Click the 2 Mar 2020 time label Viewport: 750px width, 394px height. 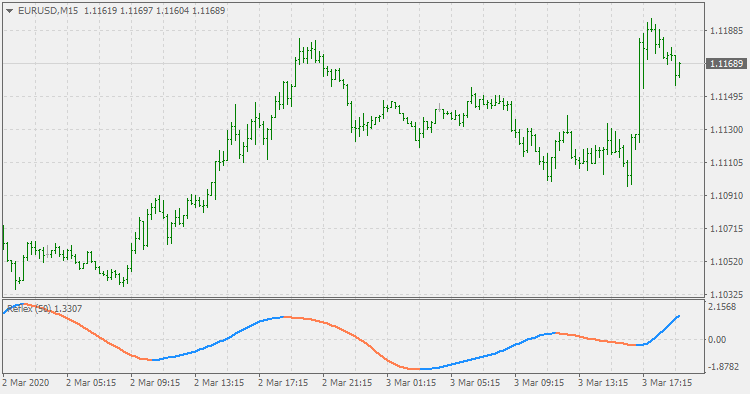pos(26,383)
